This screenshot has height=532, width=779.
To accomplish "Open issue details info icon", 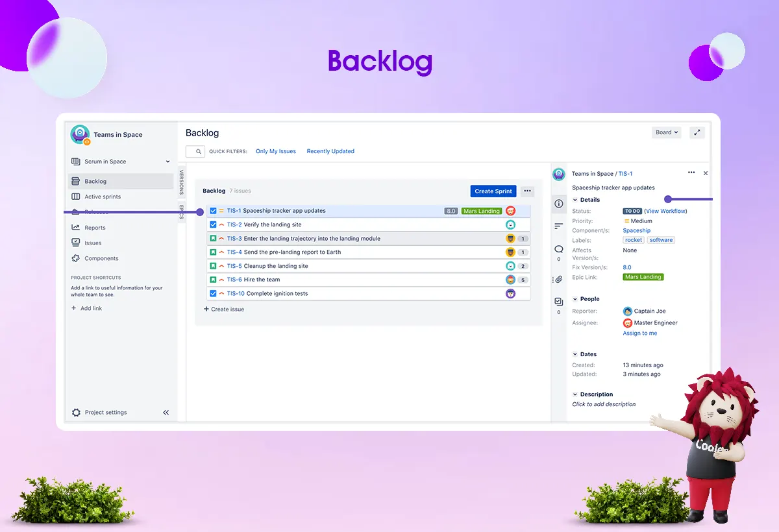I will [x=558, y=204].
